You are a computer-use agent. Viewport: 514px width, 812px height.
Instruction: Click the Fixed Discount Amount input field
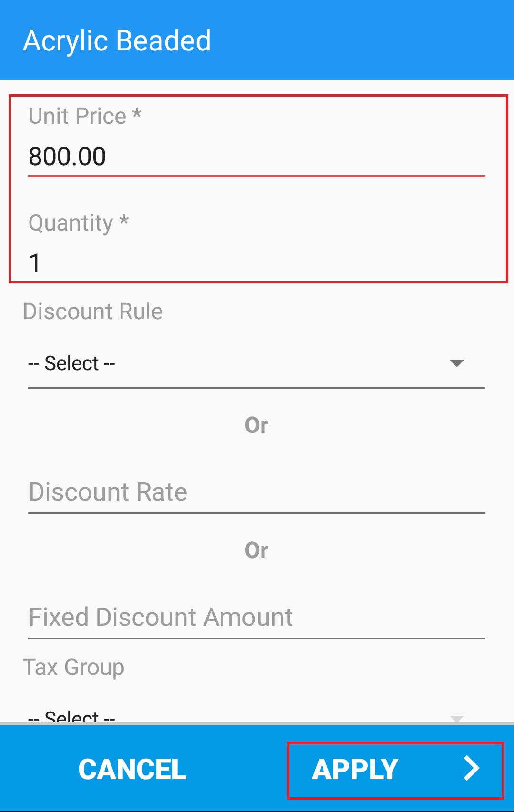257,617
